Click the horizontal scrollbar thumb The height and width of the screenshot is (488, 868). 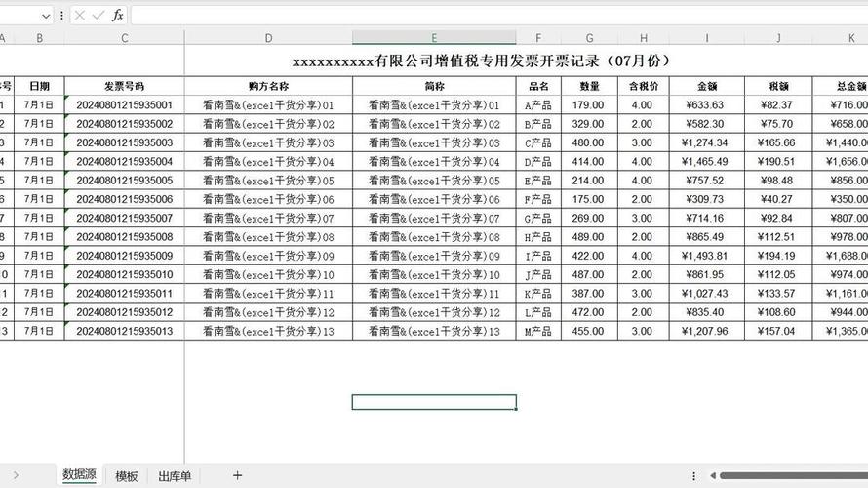pyautogui.click(x=793, y=475)
